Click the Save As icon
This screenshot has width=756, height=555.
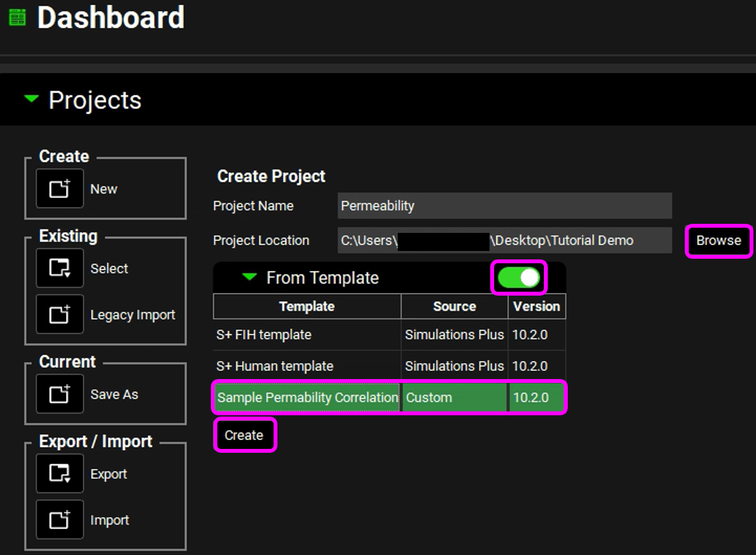pyautogui.click(x=59, y=394)
